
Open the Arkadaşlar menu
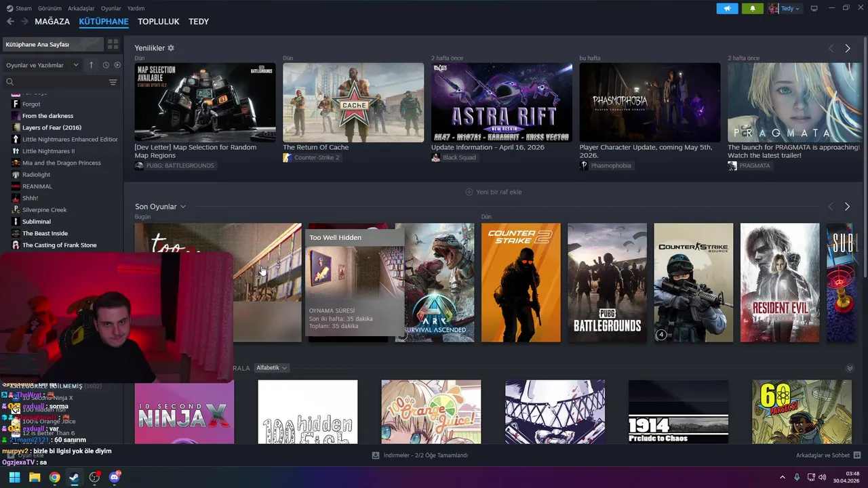coord(81,8)
